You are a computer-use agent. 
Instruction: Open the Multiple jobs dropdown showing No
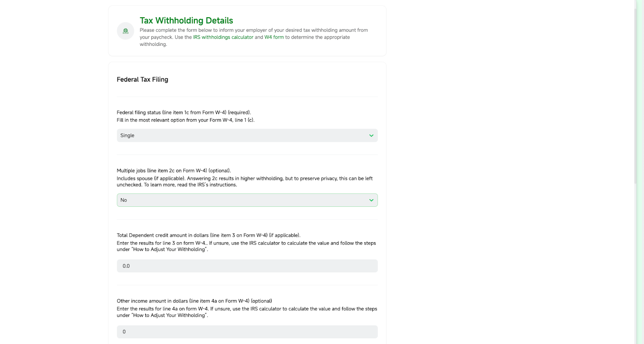tap(247, 200)
